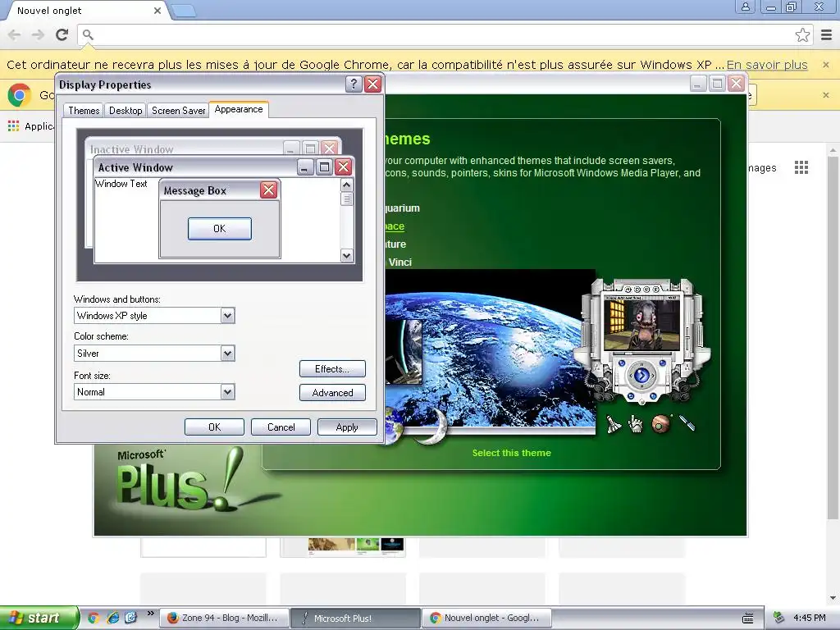Switch to Zone 94 Blog Mozilla taskbar button
Image resolution: width=840 pixels, height=630 pixels.
coord(225,619)
